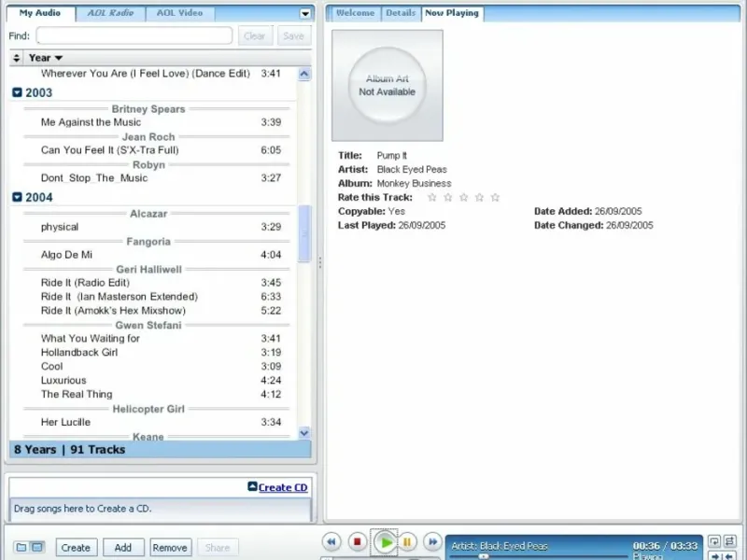Click the rewind playback button
The image size is (747, 560).
pos(331,541)
